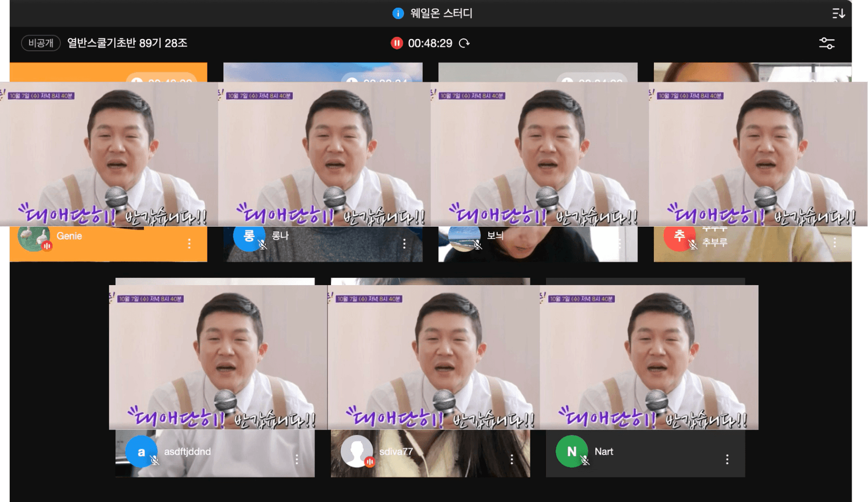
Task: Select the 열반스쿨기초반 89기 28조 room title
Action: click(127, 43)
